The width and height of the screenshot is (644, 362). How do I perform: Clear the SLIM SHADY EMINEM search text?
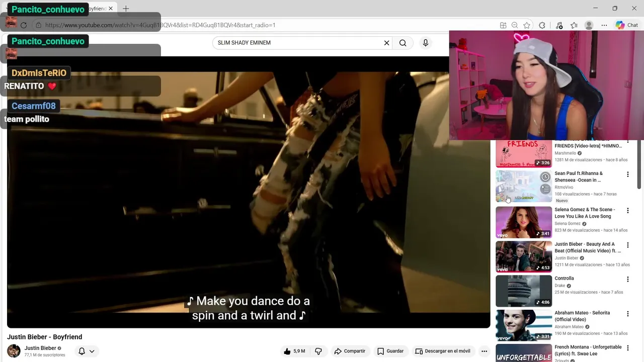(x=386, y=43)
